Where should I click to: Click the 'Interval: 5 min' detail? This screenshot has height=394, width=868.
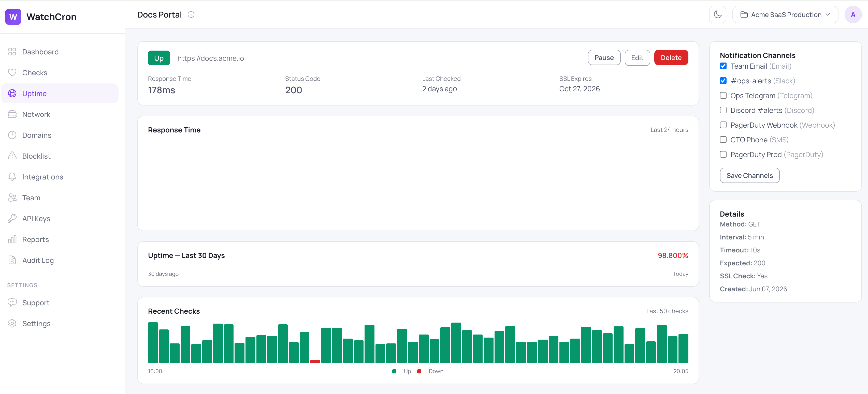742,237
